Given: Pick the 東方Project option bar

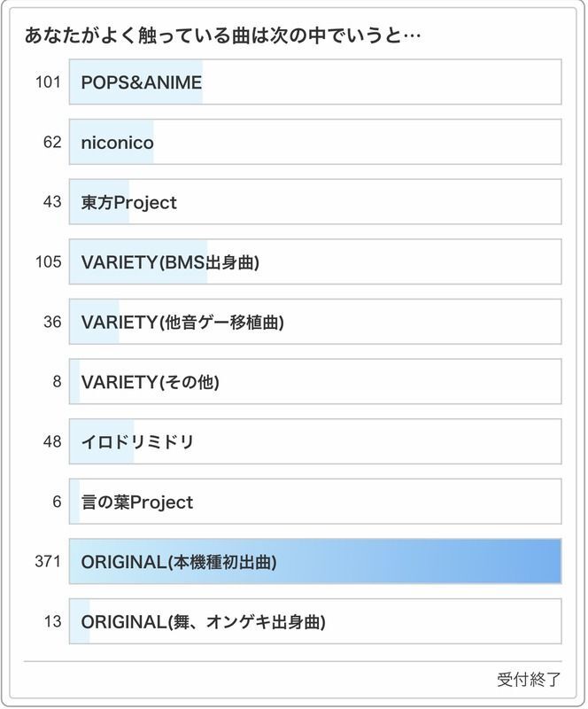Looking at the screenshot, I should click(315, 202).
